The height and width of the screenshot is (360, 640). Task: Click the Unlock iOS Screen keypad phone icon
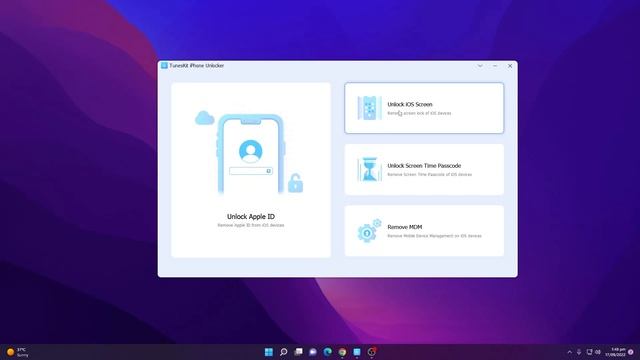coord(369,108)
